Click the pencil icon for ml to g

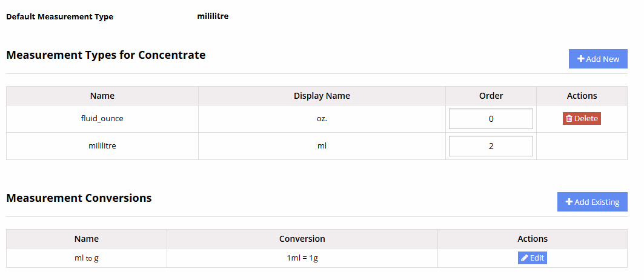coord(524,258)
